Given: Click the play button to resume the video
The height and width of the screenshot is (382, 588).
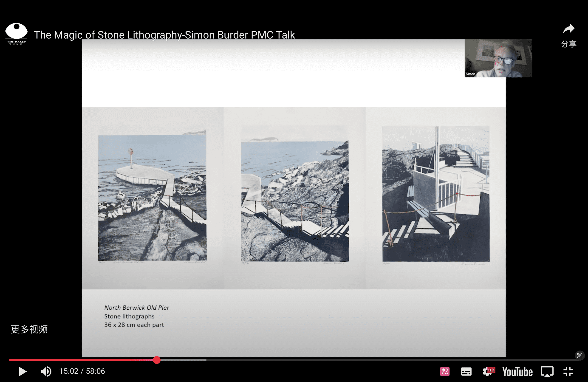Looking at the screenshot, I should tap(23, 371).
